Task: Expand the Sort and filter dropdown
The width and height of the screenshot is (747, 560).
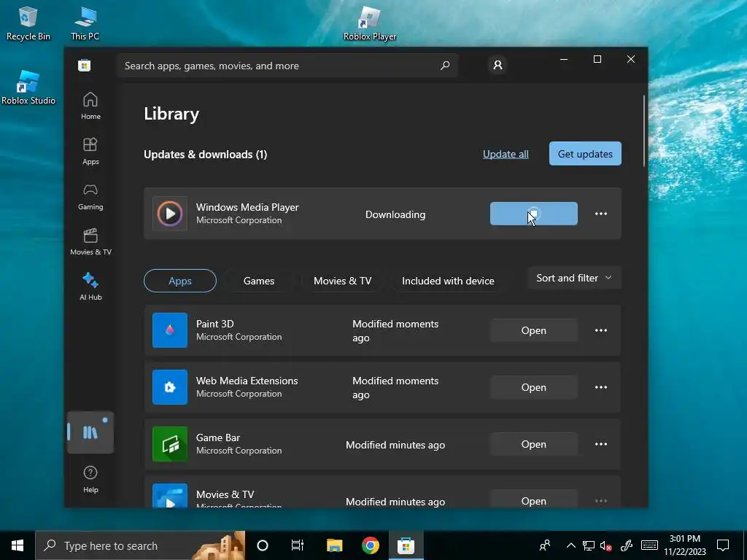Action: click(574, 278)
